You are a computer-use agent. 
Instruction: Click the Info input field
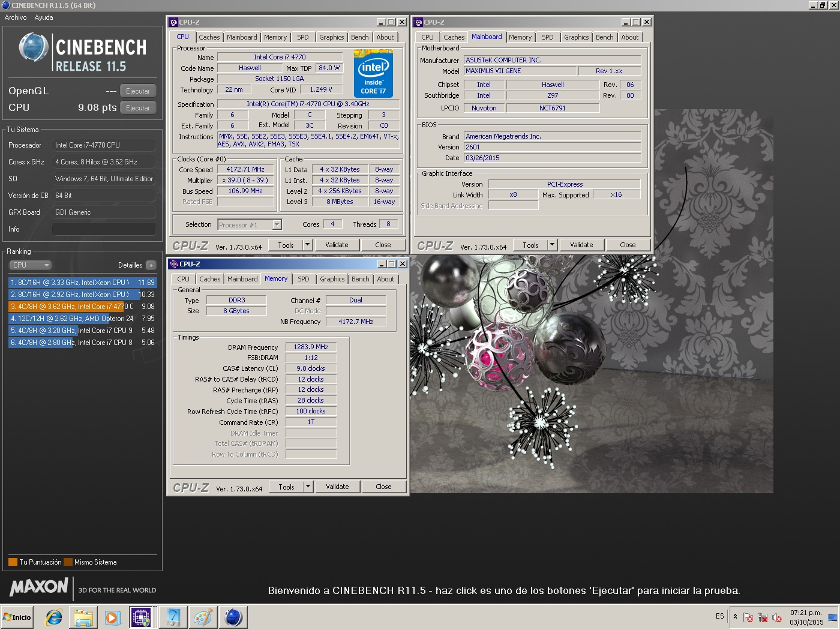click(x=104, y=229)
